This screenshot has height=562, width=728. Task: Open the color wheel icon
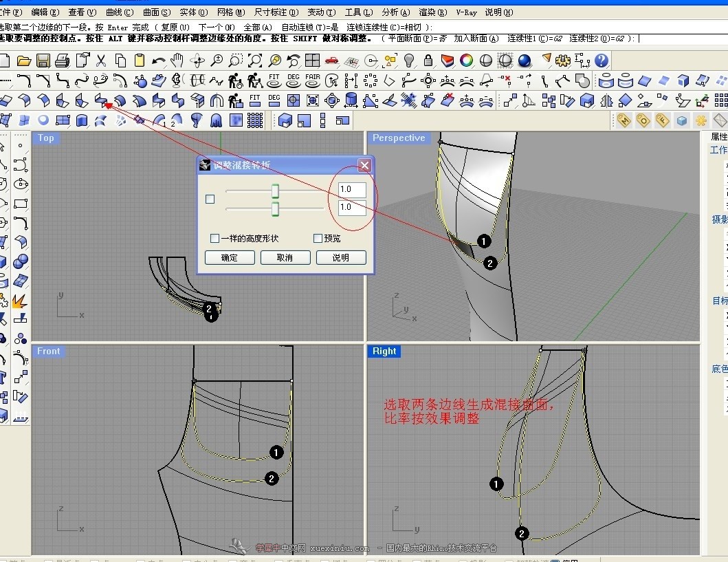coord(467,61)
